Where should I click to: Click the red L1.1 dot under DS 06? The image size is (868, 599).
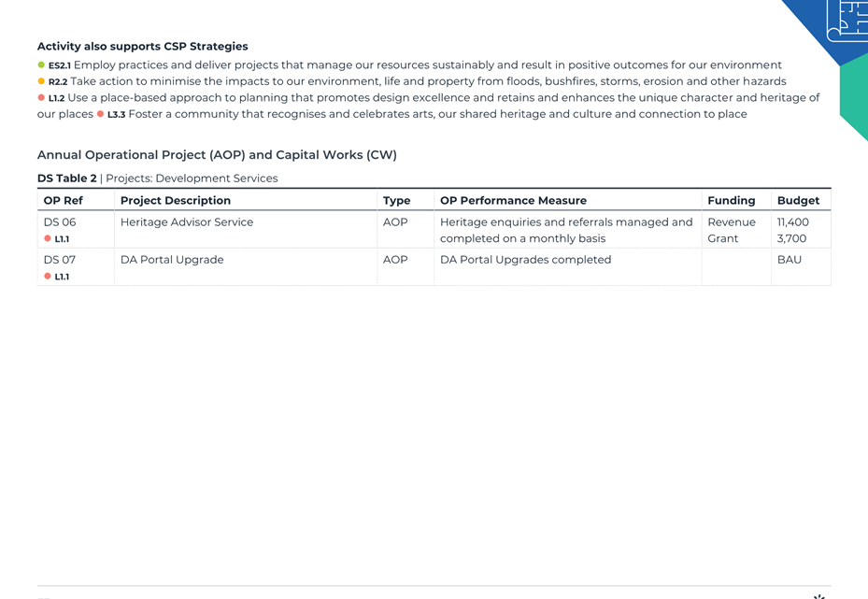[x=48, y=238]
